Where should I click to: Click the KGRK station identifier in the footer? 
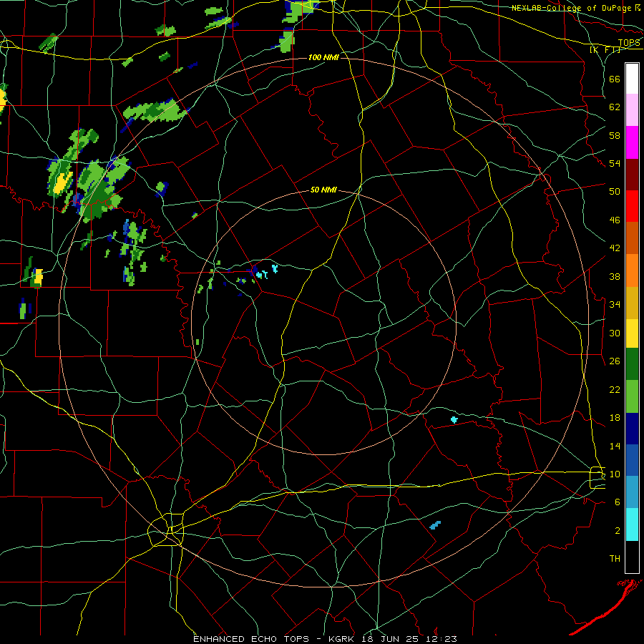click(x=343, y=639)
